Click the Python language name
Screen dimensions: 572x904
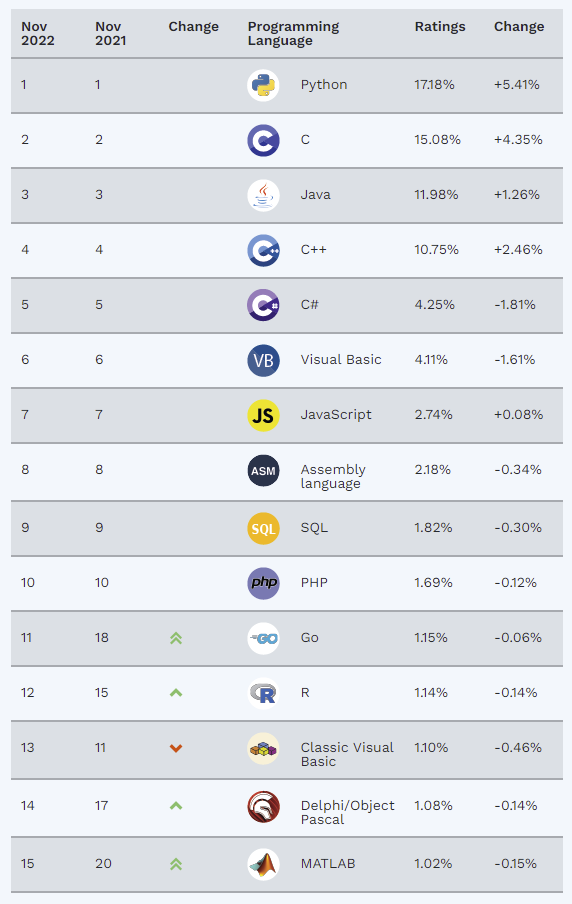(324, 85)
